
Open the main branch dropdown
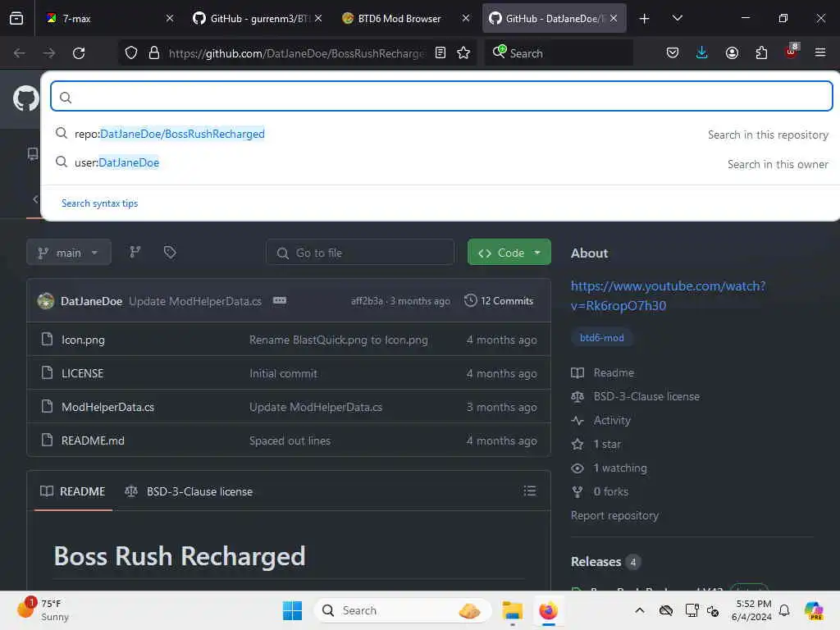69,253
